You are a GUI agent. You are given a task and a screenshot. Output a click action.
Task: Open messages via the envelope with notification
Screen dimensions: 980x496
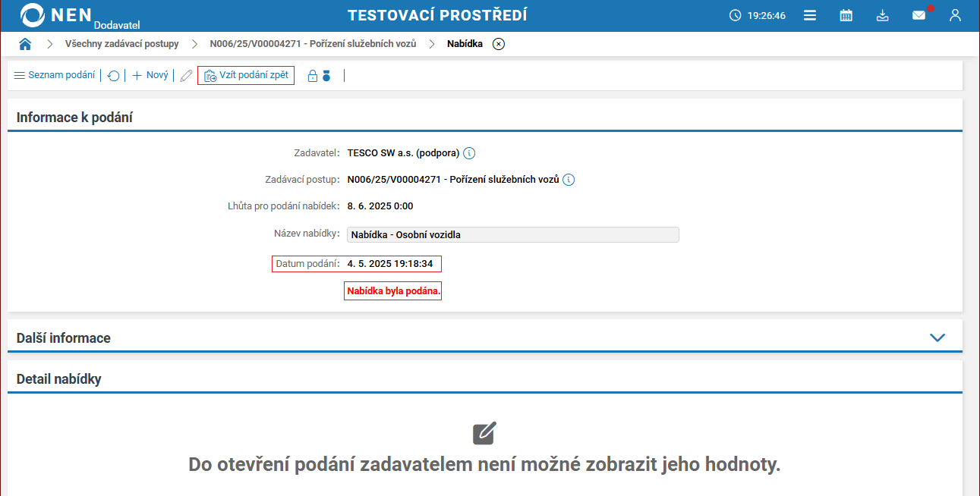point(919,14)
